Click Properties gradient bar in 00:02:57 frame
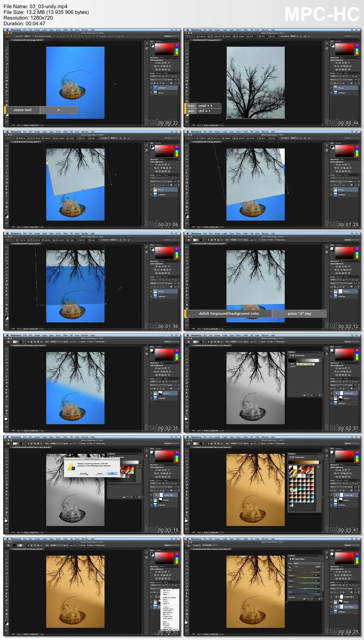This screenshot has width=364, height=640. pos(304,360)
